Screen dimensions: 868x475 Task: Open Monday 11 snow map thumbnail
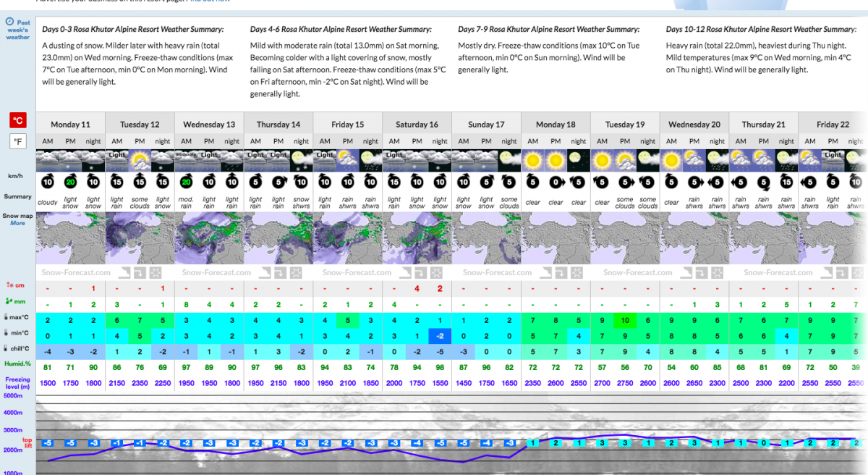point(71,237)
